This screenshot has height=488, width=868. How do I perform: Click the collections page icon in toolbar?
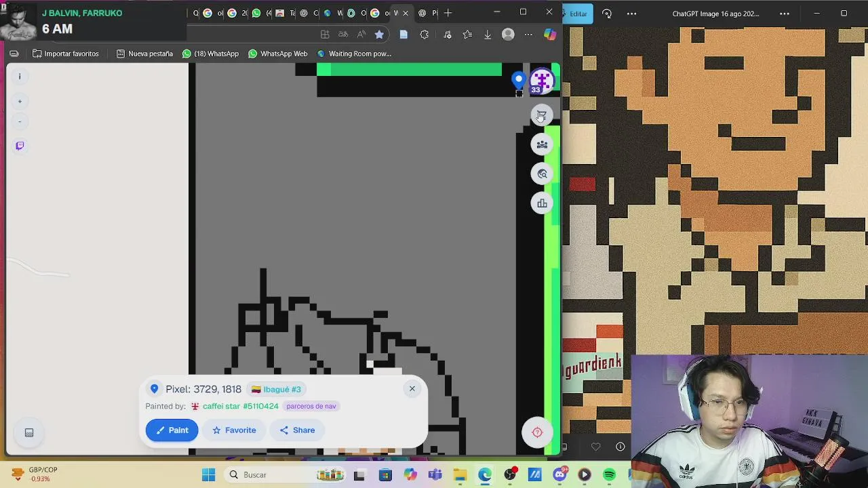[x=403, y=35]
